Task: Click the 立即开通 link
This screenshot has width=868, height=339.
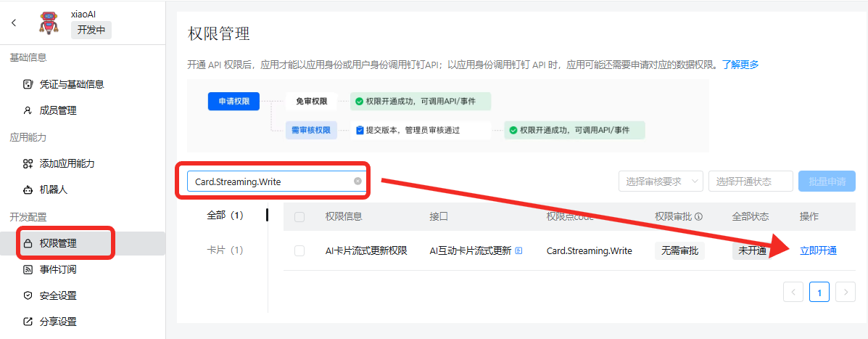Action: pyautogui.click(x=818, y=250)
